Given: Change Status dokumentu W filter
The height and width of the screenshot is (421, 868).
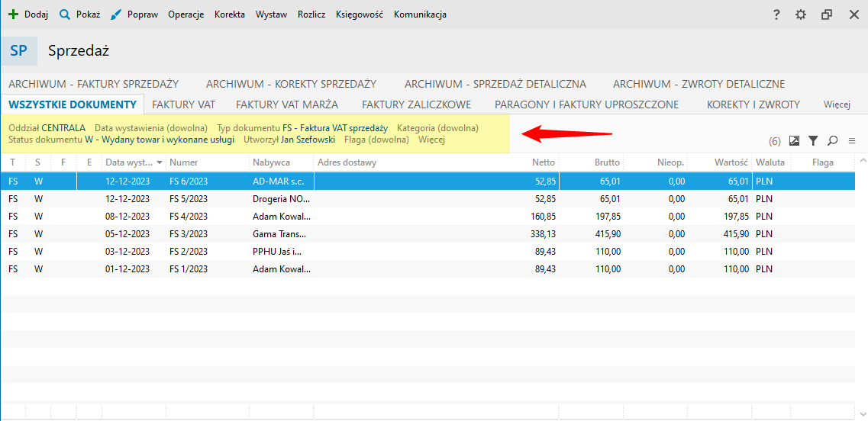Looking at the screenshot, I should (x=122, y=140).
